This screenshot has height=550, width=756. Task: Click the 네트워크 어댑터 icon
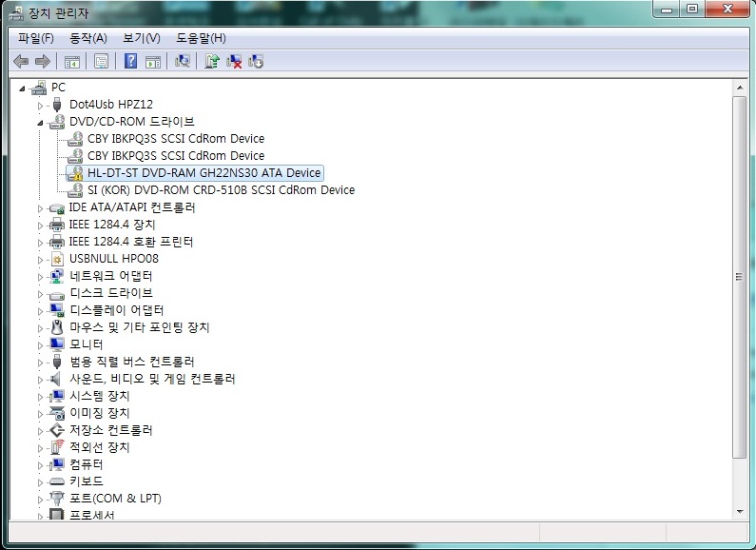[x=57, y=276]
